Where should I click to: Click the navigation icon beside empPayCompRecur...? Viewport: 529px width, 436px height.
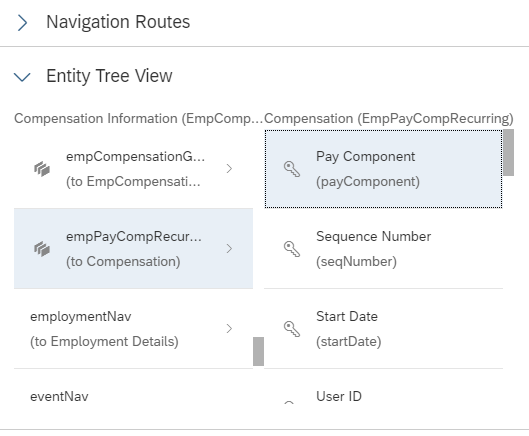click(x=42, y=249)
